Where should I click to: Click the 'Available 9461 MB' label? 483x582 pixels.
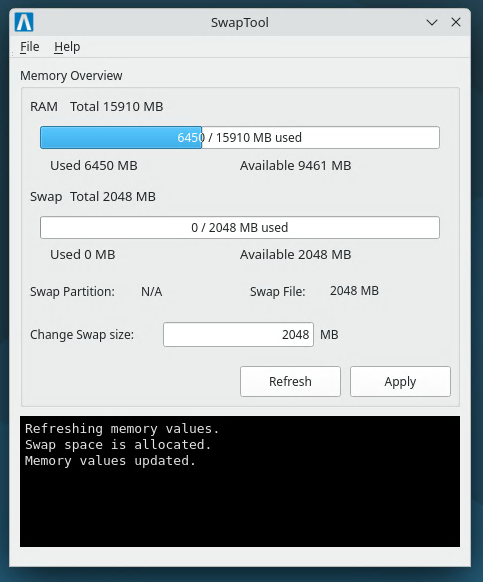pos(296,165)
